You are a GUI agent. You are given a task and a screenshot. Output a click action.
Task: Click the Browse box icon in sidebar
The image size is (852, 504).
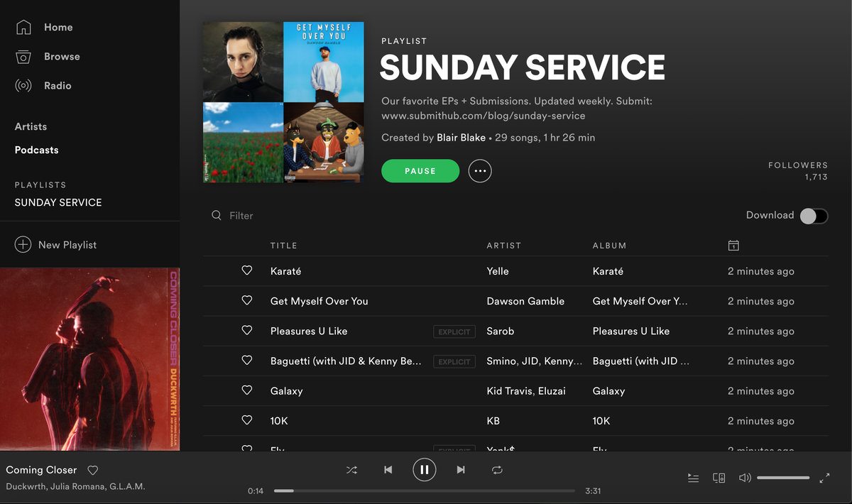click(23, 57)
